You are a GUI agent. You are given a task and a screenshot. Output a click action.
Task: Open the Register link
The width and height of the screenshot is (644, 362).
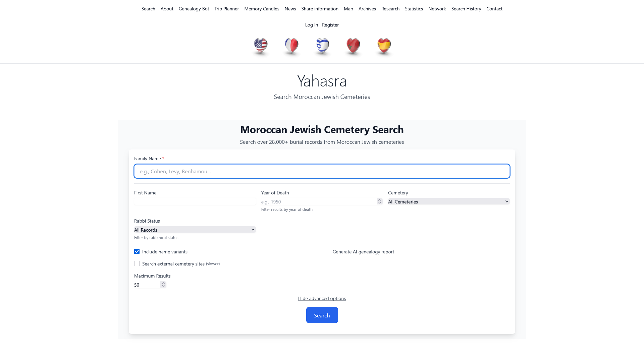(330, 25)
